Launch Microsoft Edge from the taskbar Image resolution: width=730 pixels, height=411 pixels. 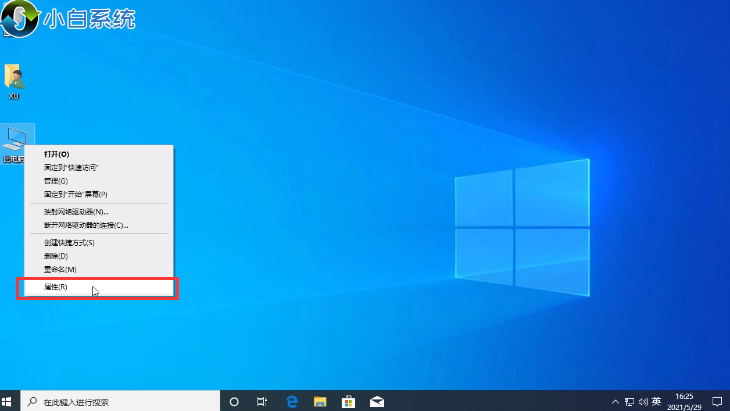(291, 401)
